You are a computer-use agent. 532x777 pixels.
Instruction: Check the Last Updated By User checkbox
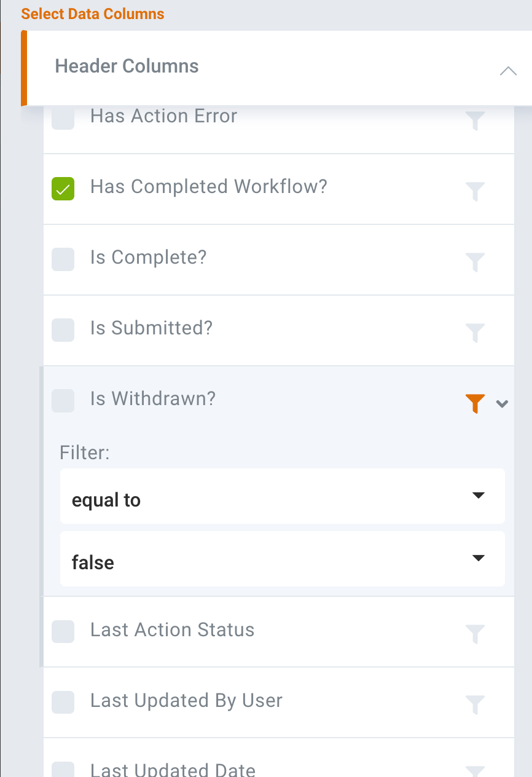tap(63, 702)
